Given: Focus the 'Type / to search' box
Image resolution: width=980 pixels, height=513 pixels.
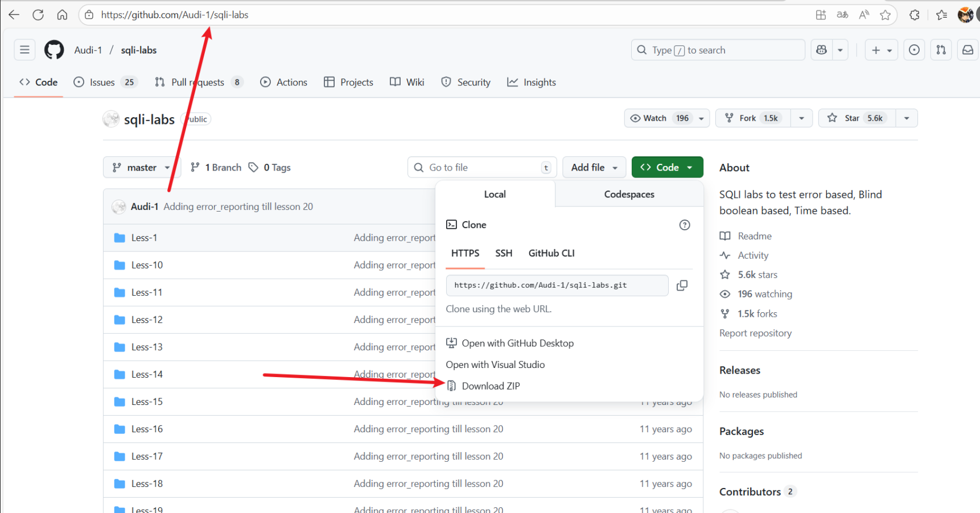Looking at the screenshot, I should coord(718,50).
